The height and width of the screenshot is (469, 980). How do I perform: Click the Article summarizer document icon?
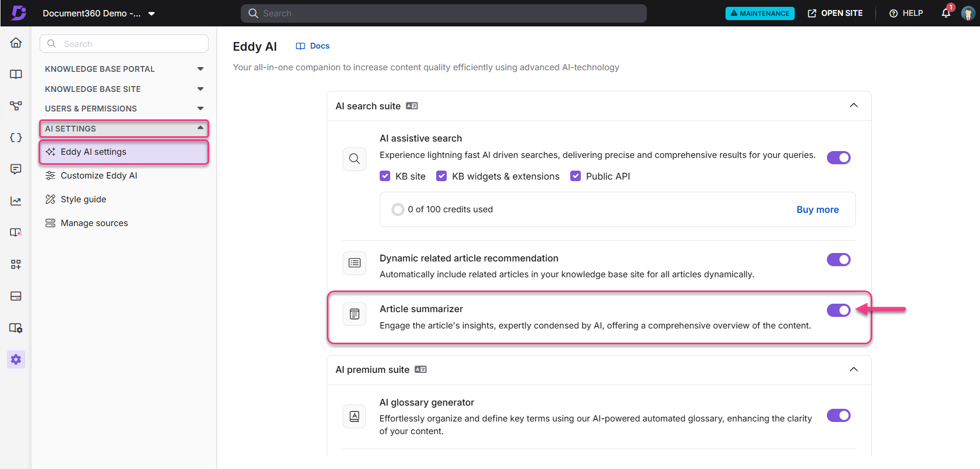point(354,314)
